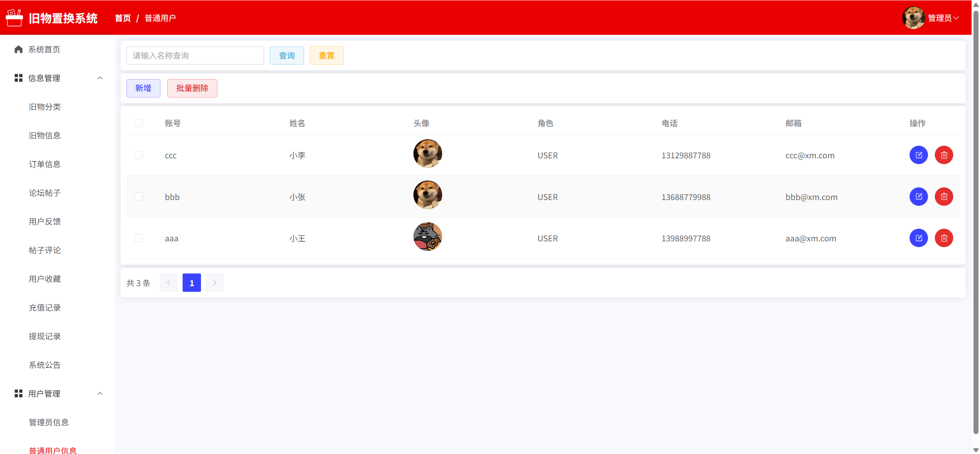Select the checkbox for row aaa
This screenshot has width=980, height=454.
138,238
